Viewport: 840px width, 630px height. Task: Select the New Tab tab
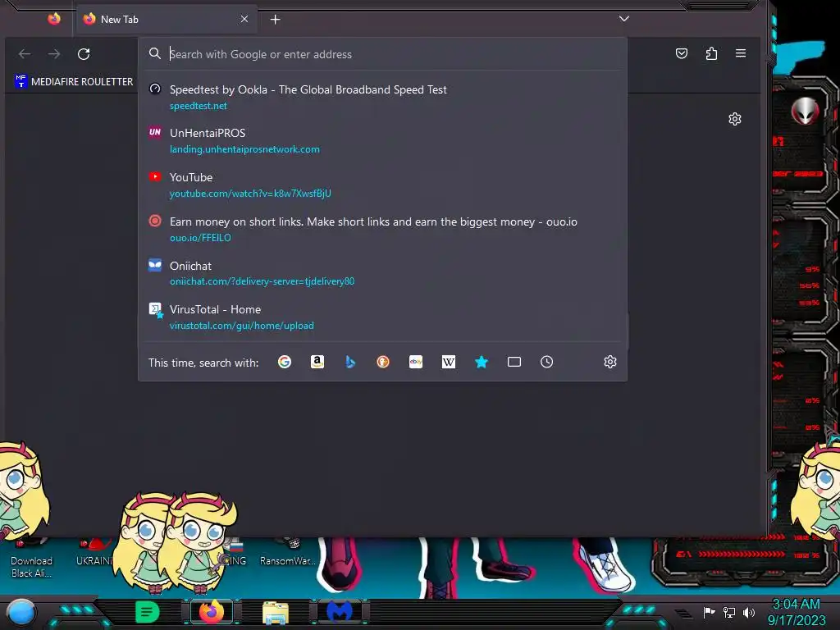click(166, 20)
